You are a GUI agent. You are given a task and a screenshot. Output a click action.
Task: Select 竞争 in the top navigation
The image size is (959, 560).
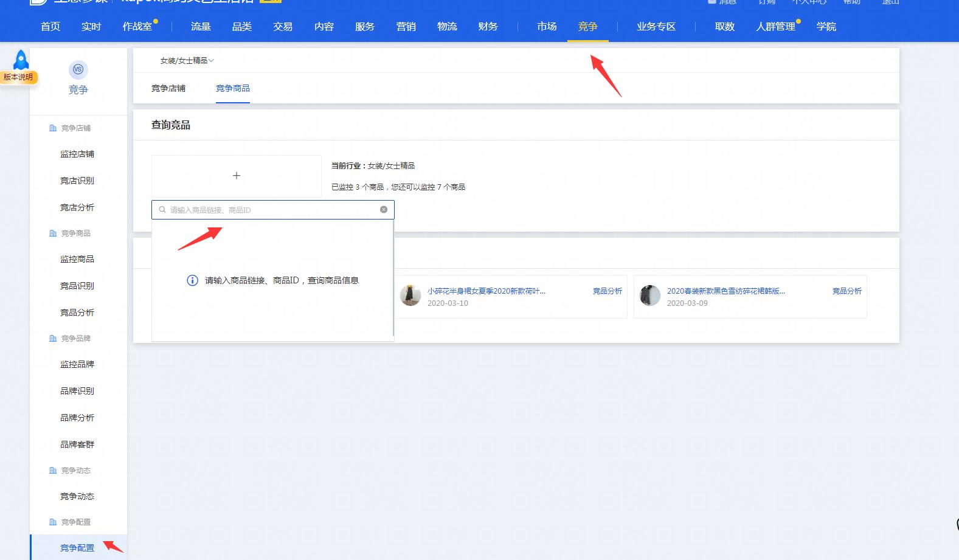[587, 27]
